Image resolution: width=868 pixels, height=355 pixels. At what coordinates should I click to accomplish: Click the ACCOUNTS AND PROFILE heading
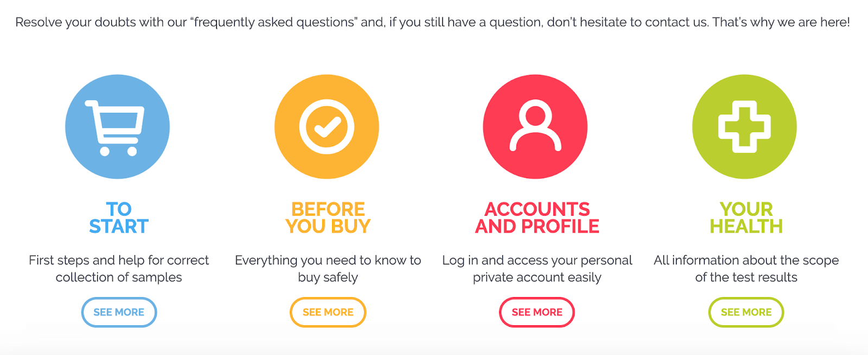pos(537,217)
